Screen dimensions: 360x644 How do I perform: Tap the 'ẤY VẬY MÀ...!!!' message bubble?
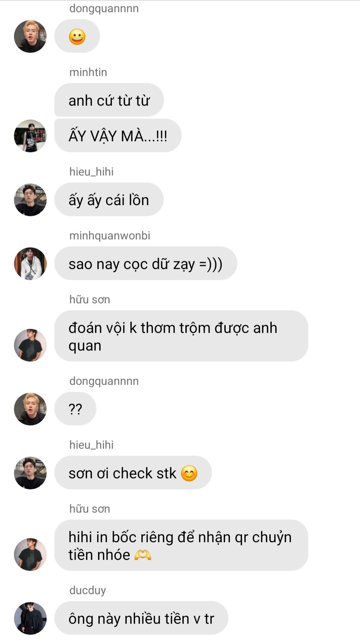[118, 136]
